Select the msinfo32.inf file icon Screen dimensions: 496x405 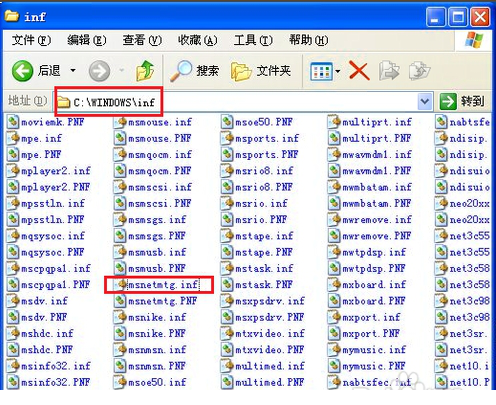pos(13,366)
